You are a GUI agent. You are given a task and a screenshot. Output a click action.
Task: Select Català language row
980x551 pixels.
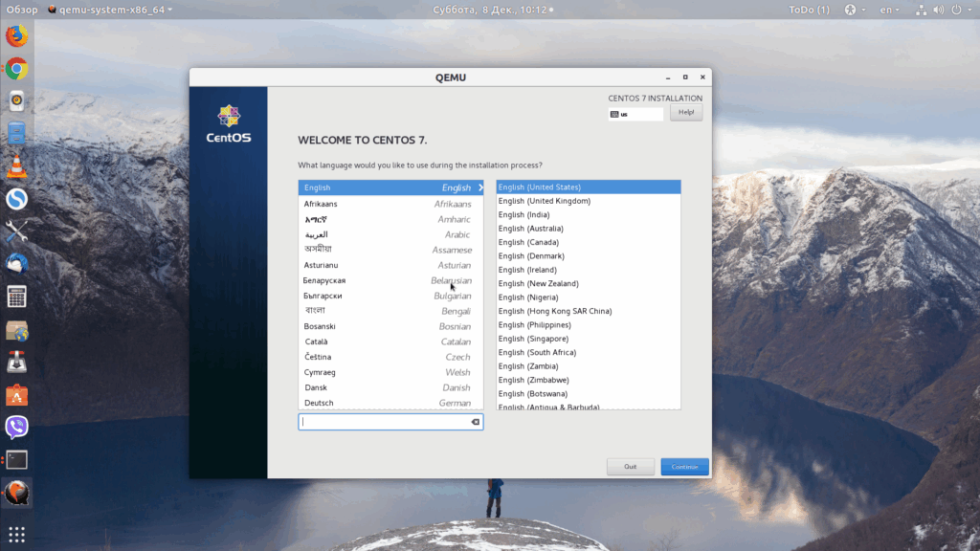click(390, 342)
